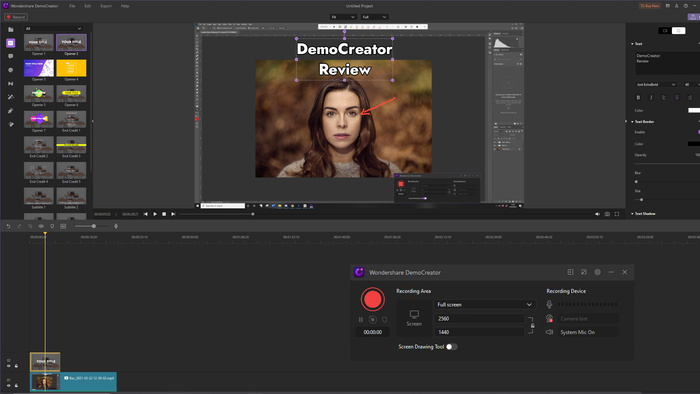Click the voiceover microphone icon in timeline toolbar
Image resolution: width=700 pixels, height=394 pixels.
tap(116, 226)
